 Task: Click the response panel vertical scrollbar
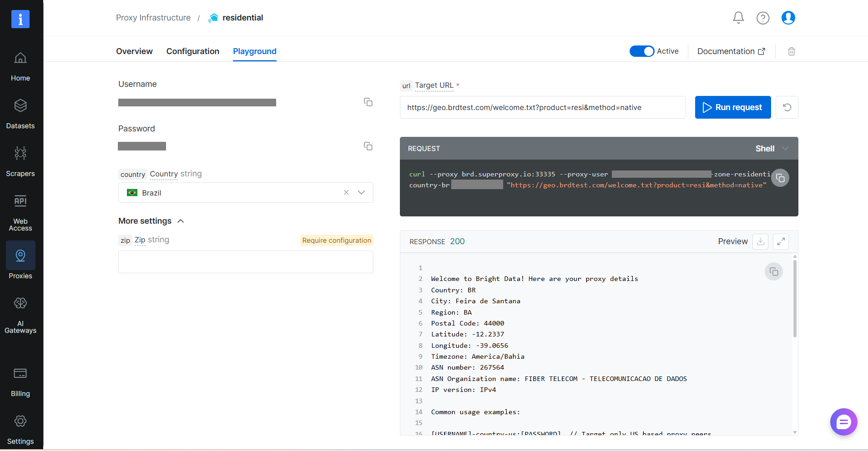tap(795, 298)
